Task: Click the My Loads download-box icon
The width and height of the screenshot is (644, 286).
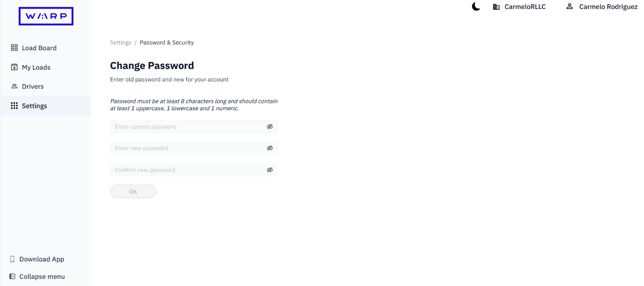Action: coord(14,67)
